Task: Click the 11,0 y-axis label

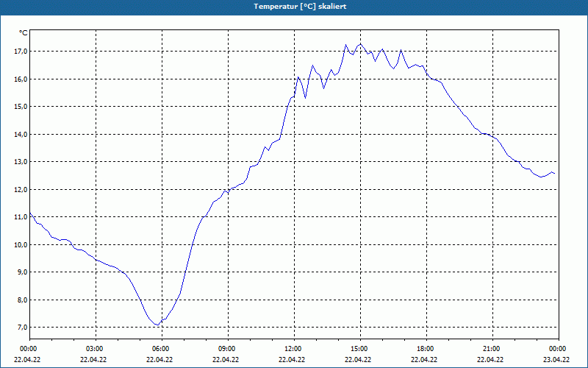Action: pyautogui.click(x=21, y=216)
